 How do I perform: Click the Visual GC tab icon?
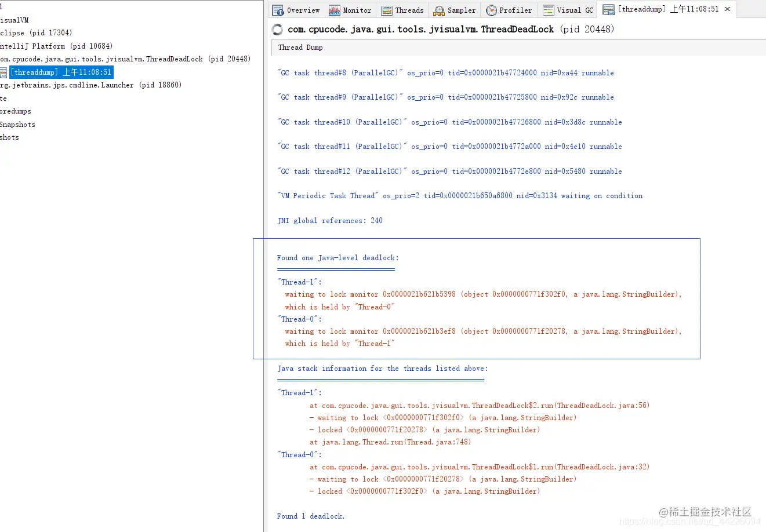(548, 10)
